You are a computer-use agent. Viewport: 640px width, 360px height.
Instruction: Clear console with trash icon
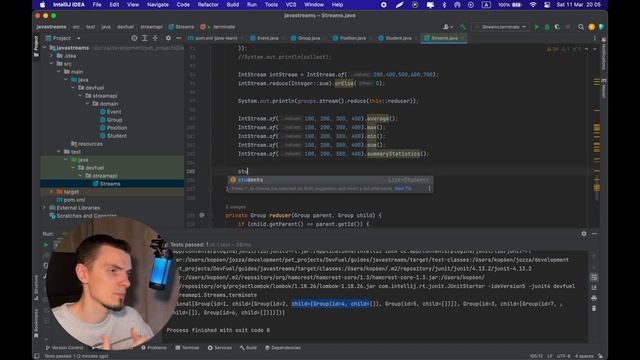coord(594,308)
